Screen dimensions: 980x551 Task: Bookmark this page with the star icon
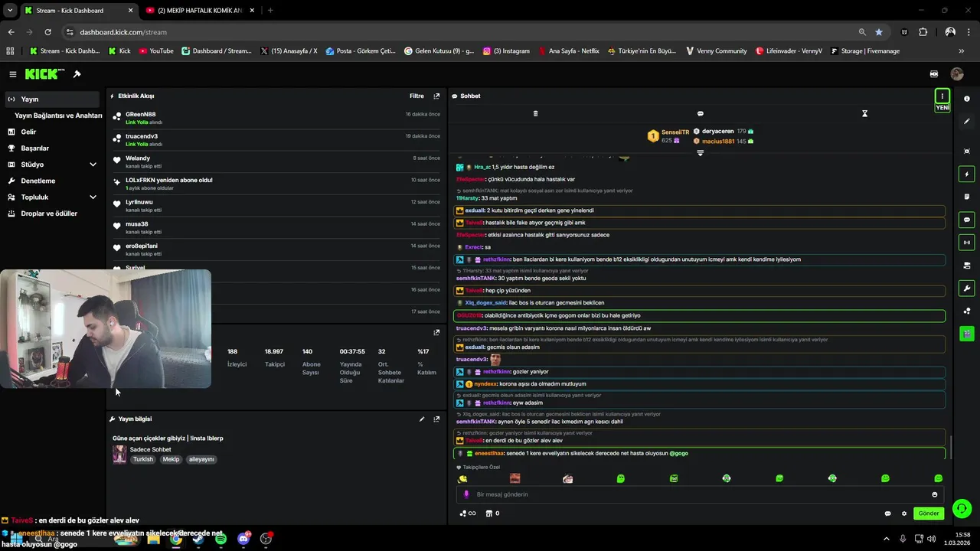tap(879, 32)
